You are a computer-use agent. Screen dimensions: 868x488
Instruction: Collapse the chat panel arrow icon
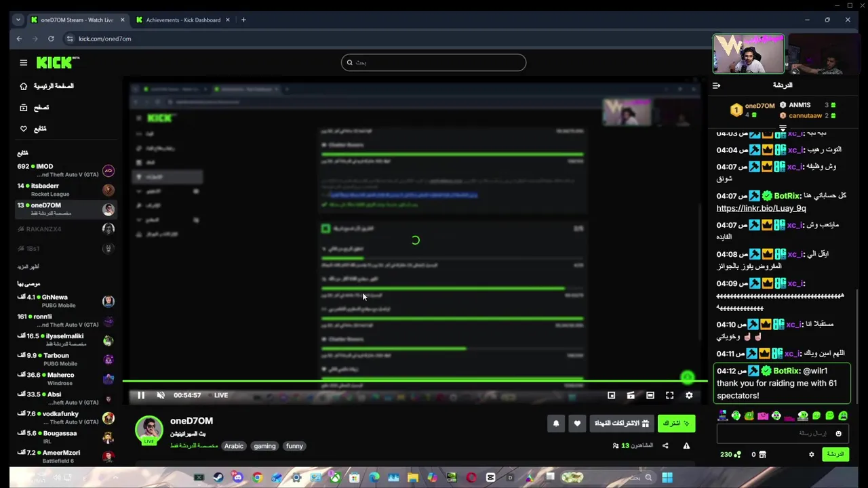(x=716, y=85)
